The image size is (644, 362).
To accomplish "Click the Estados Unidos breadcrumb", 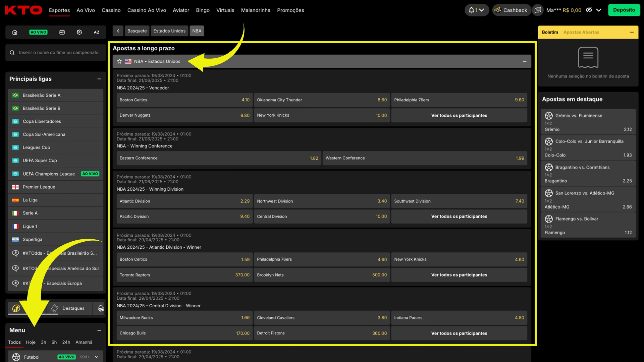I will [169, 31].
